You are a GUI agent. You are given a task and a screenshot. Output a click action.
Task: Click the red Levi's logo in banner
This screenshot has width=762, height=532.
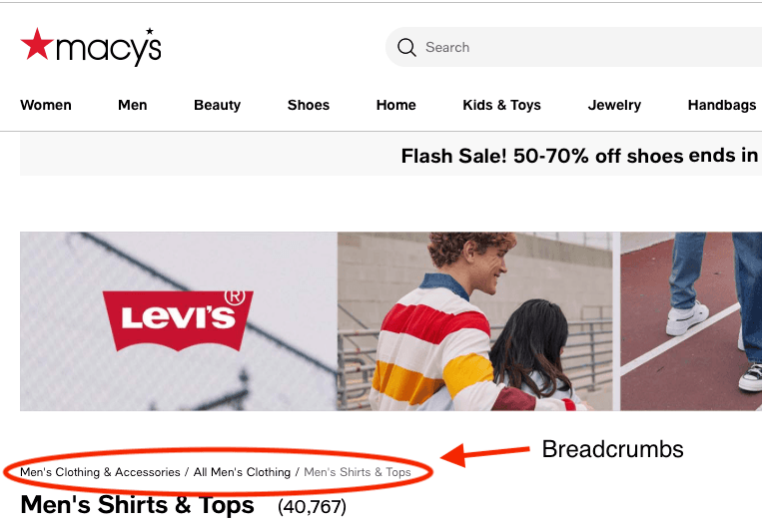click(179, 319)
